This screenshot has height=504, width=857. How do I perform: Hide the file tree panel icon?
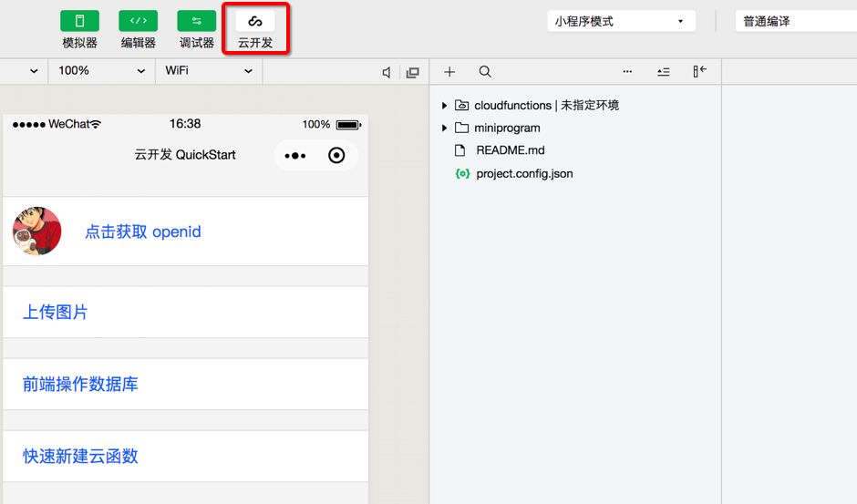[x=699, y=71]
